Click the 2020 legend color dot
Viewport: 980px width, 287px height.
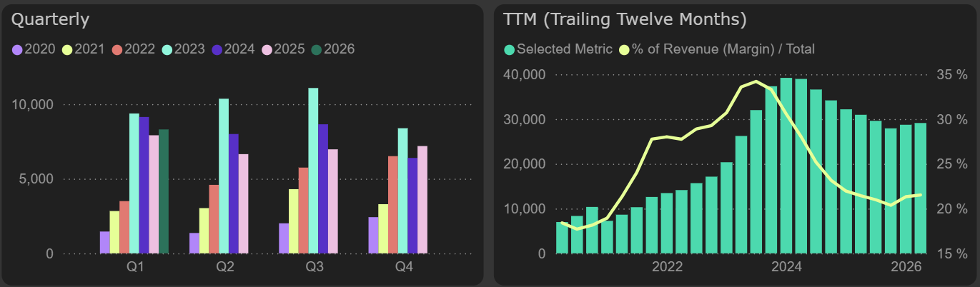[x=17, y=50]
